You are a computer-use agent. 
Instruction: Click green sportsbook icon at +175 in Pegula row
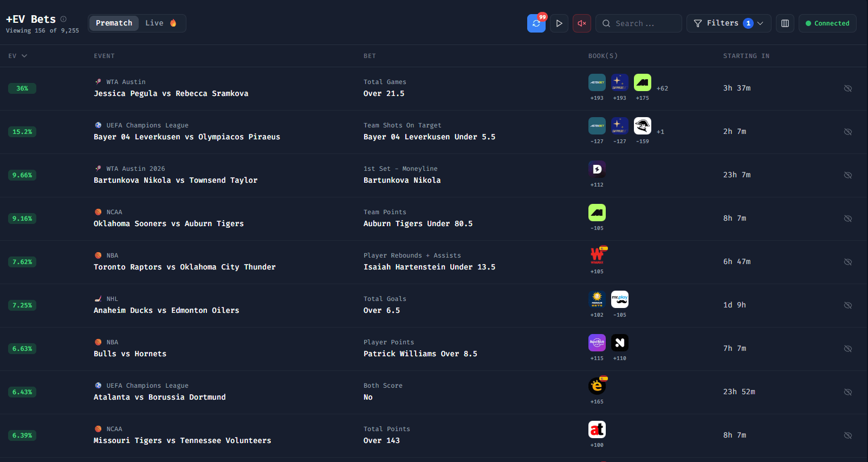click(x=643, y=82)
